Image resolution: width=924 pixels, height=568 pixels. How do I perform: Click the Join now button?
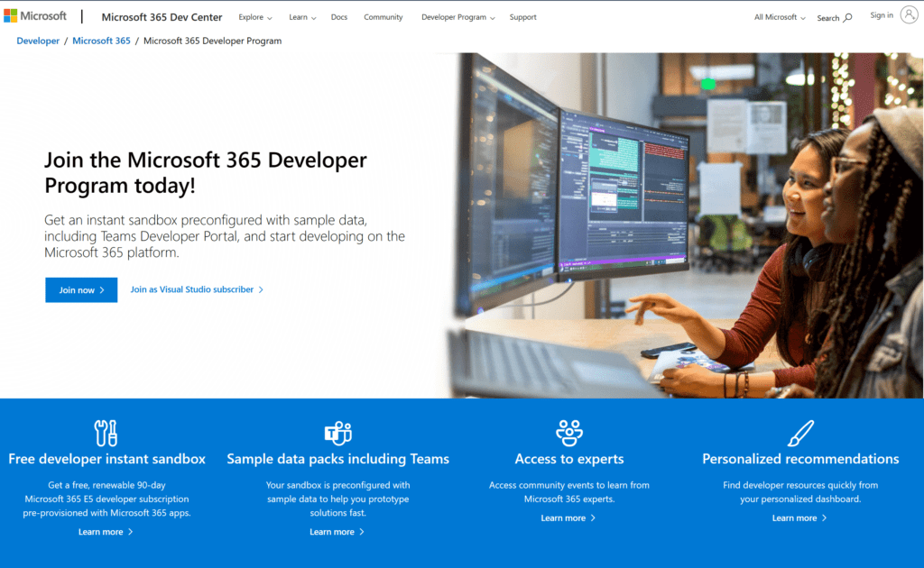click(81, 289)
